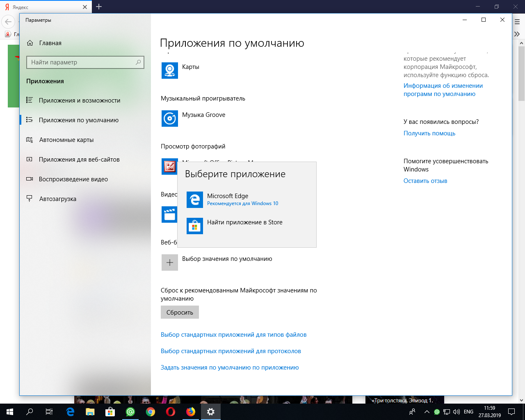525x420 pixels.
Task: Open Firefox from the taskbar
Action: point(191,412)
